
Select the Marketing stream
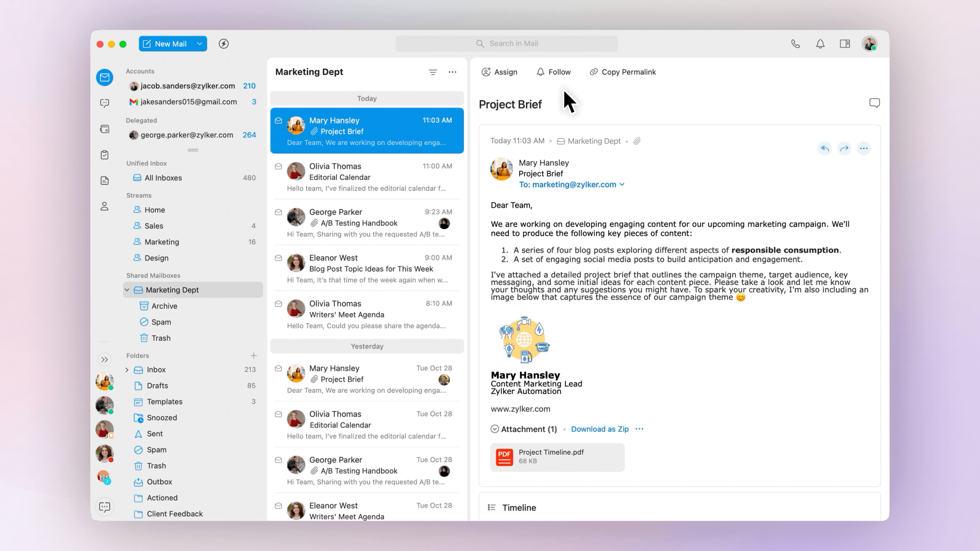coord(162,242)
